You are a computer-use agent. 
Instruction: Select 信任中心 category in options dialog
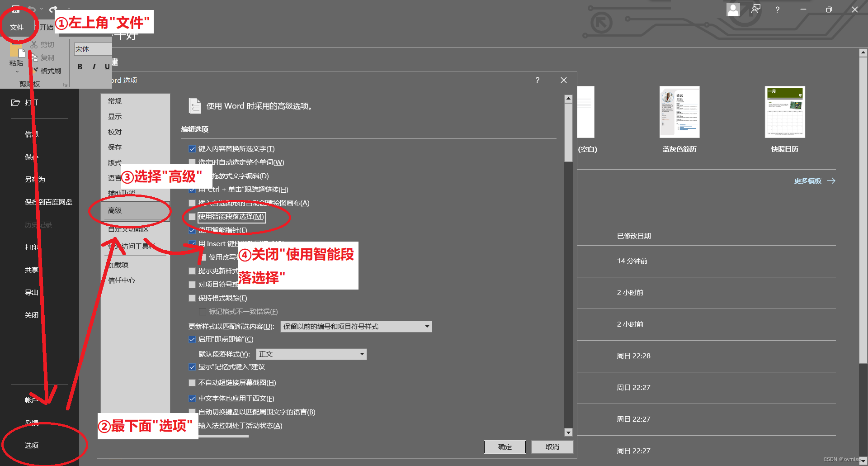(135, 280)
